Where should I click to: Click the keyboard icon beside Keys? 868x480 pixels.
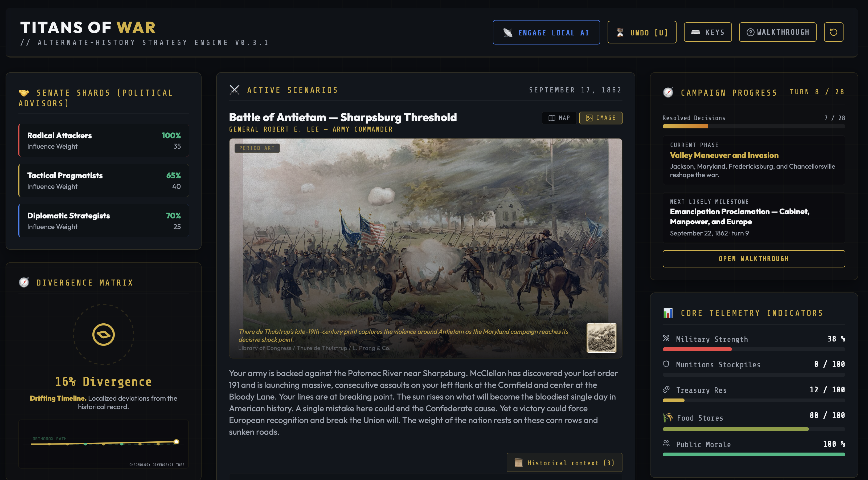[x=695, y=32]
